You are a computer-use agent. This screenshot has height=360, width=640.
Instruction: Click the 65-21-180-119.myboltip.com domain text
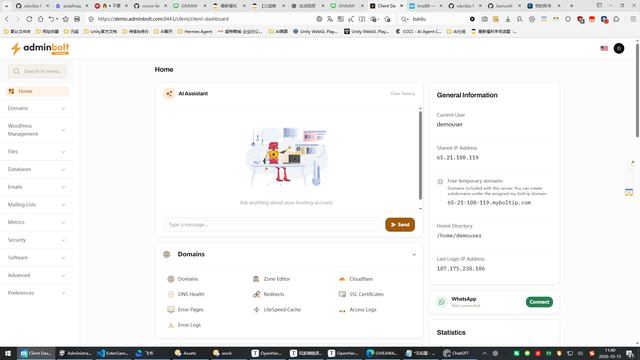[489, 203]
